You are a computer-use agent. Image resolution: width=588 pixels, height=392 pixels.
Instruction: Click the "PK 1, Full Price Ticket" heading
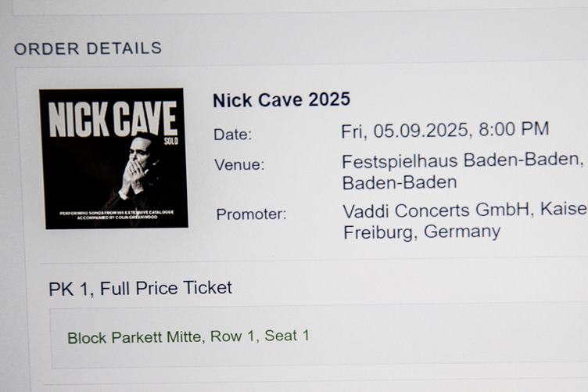pyautogui.click(x=140, y=289)
